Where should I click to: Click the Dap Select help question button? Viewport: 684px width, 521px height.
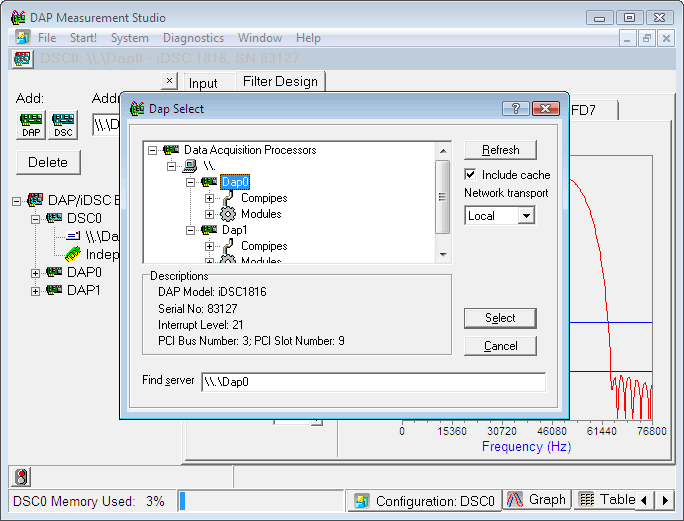516,109
